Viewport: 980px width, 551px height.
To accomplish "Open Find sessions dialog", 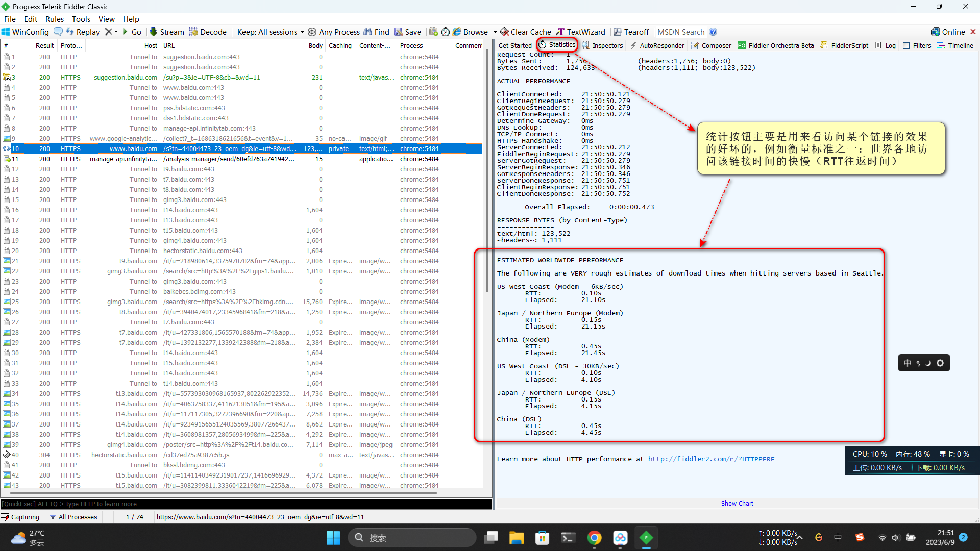I will [377, 32].
